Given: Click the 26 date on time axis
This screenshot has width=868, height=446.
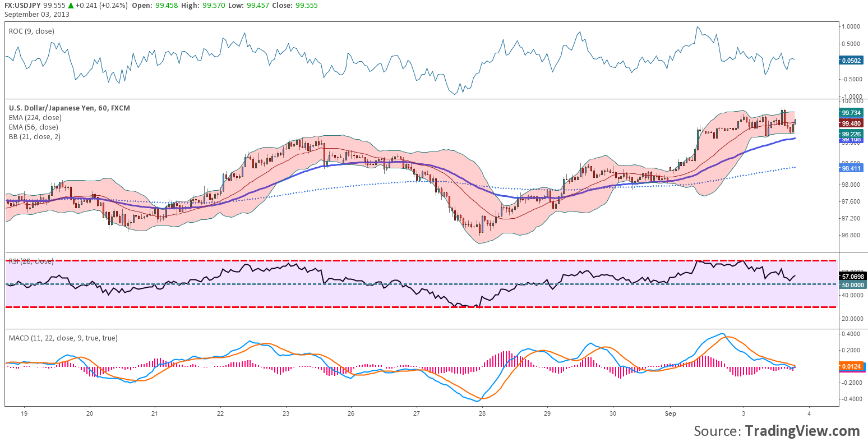Looking at the screenshot, I should [x=351, y=413].
